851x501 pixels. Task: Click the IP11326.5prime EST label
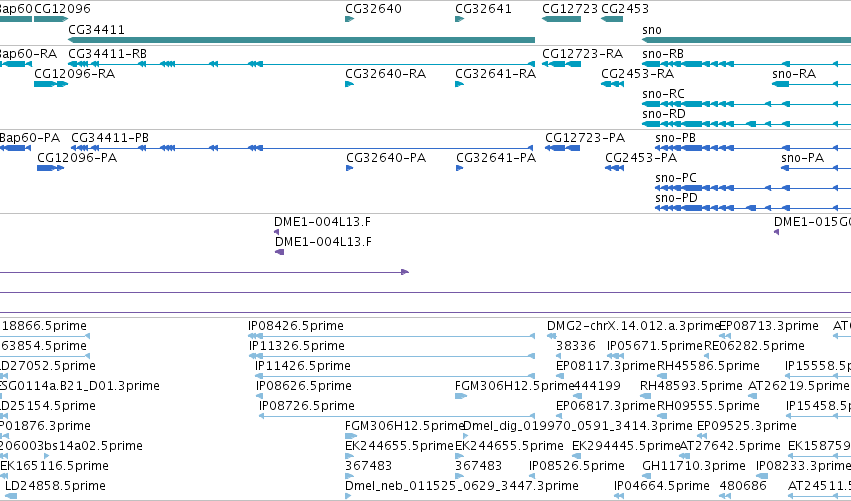pos(297,346)
